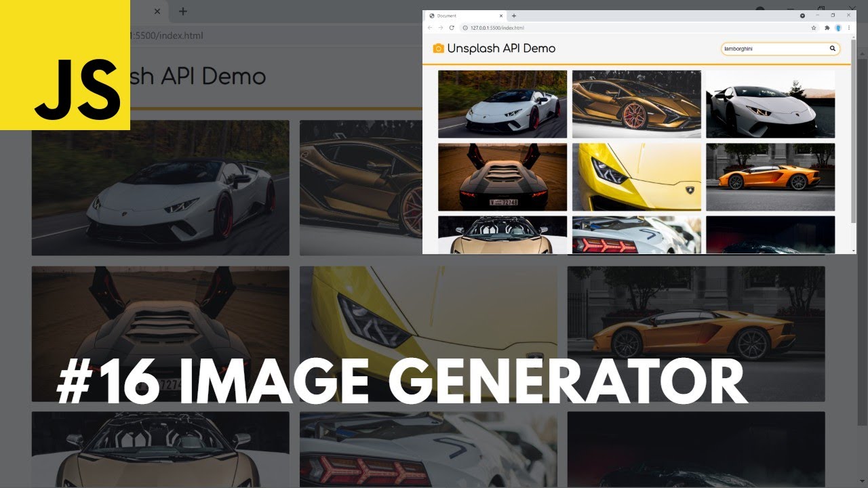868x488 pixels.
Task: Click the site info icon in address bar
Action: [465, 28]
